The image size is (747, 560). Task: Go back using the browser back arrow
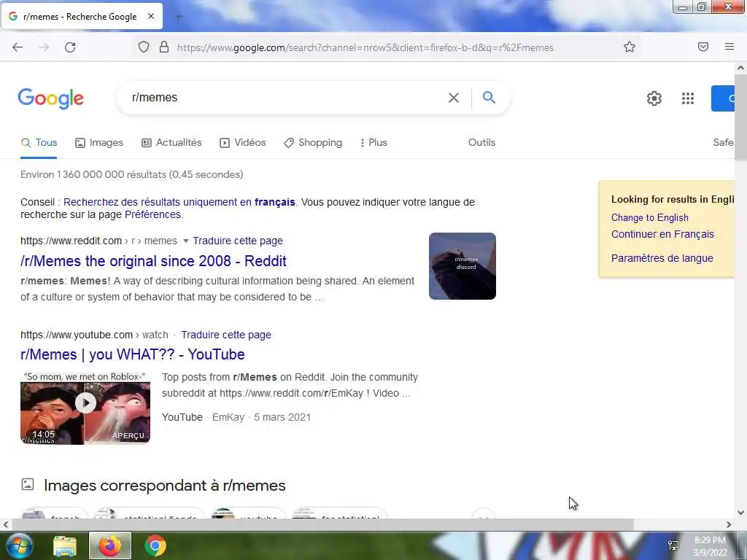tap(18, 47)
